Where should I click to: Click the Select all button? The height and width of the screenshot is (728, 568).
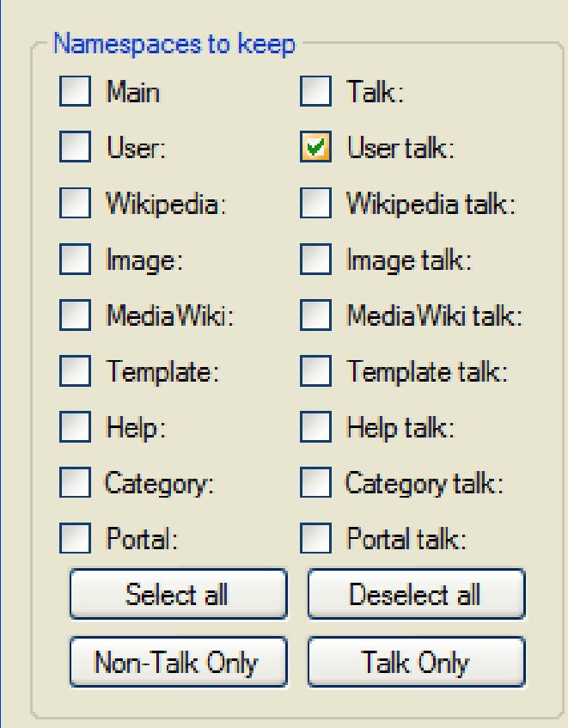click(x=179, y=594)
